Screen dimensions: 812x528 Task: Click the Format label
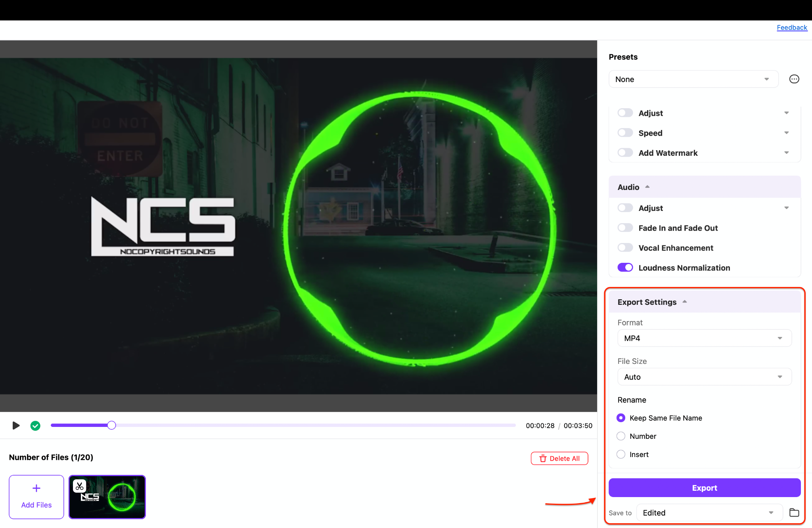[x=630, y=323]
